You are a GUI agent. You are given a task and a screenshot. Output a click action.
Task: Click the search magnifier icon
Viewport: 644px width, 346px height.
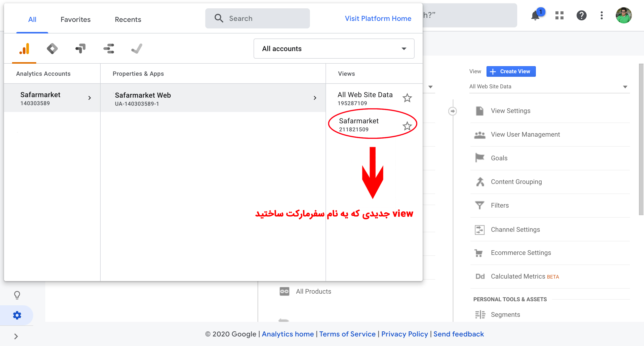pyautogui.click(x=219, y=18)
